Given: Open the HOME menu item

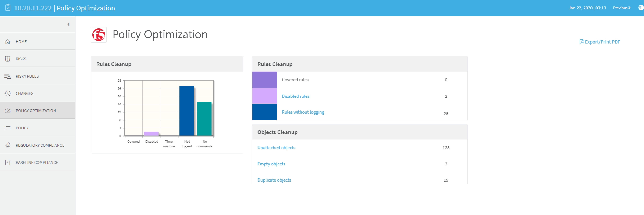Looking at the screenshot, I should (x=38, y=42).
